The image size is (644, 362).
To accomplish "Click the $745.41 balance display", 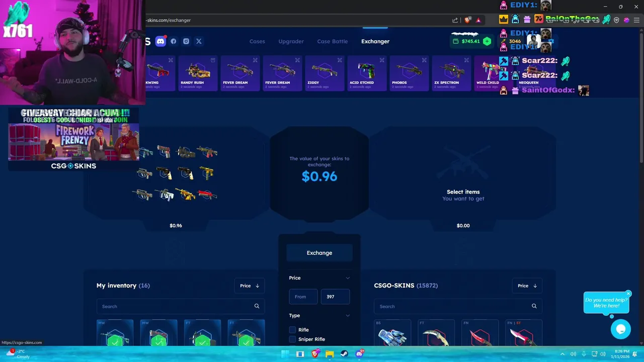I will tap(470, 41).
